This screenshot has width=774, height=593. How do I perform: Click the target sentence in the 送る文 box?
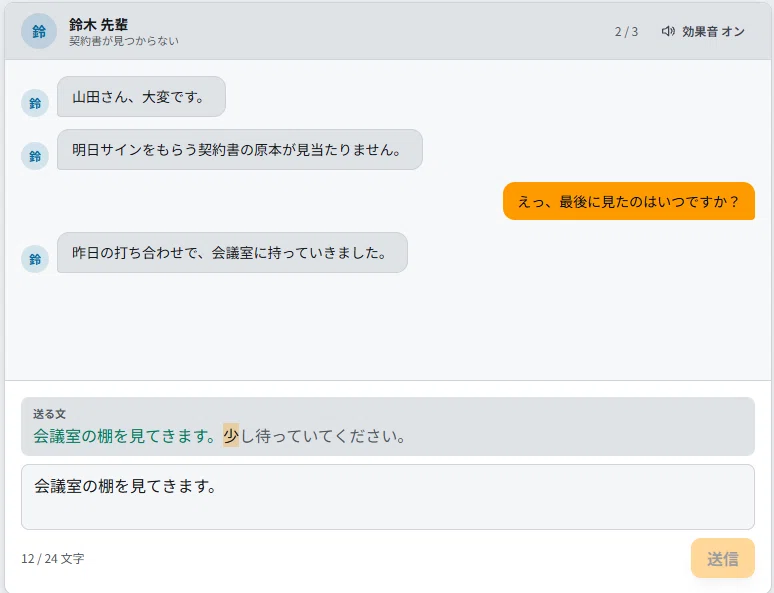coord(220,436)
